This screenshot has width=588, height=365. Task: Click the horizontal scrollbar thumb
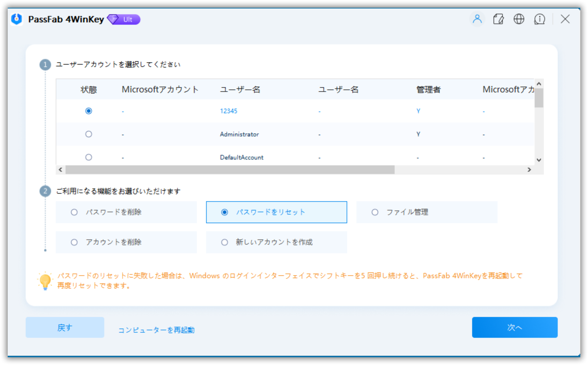tap(230, 170)
